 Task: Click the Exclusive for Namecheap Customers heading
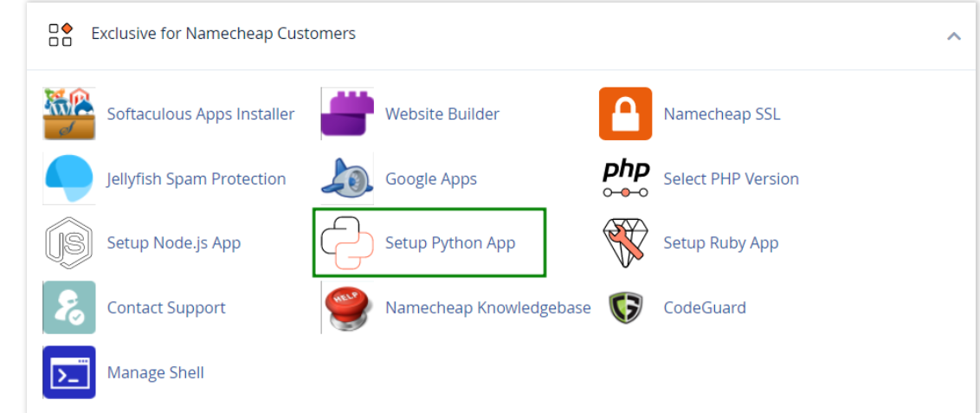point(223,33)
